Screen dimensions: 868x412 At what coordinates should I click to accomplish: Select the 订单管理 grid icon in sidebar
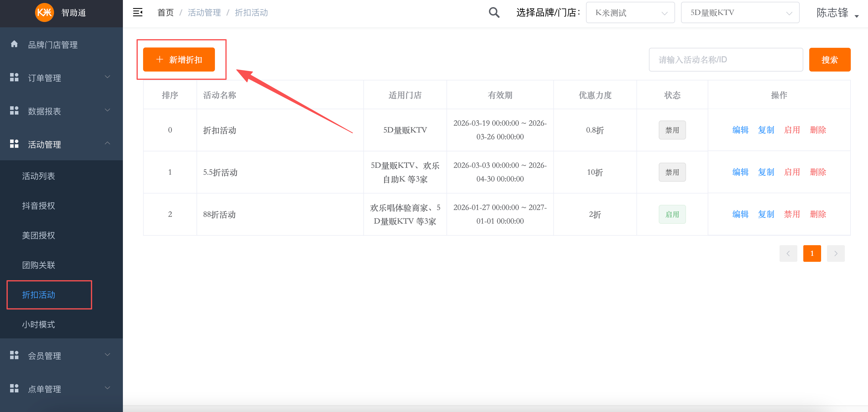(14, 77)
